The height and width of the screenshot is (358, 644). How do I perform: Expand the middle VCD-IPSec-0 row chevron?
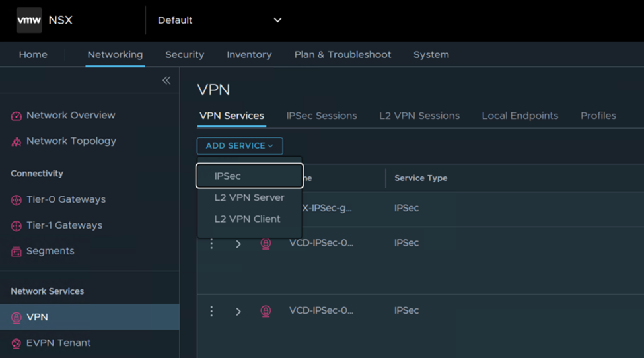pos(238,244)
